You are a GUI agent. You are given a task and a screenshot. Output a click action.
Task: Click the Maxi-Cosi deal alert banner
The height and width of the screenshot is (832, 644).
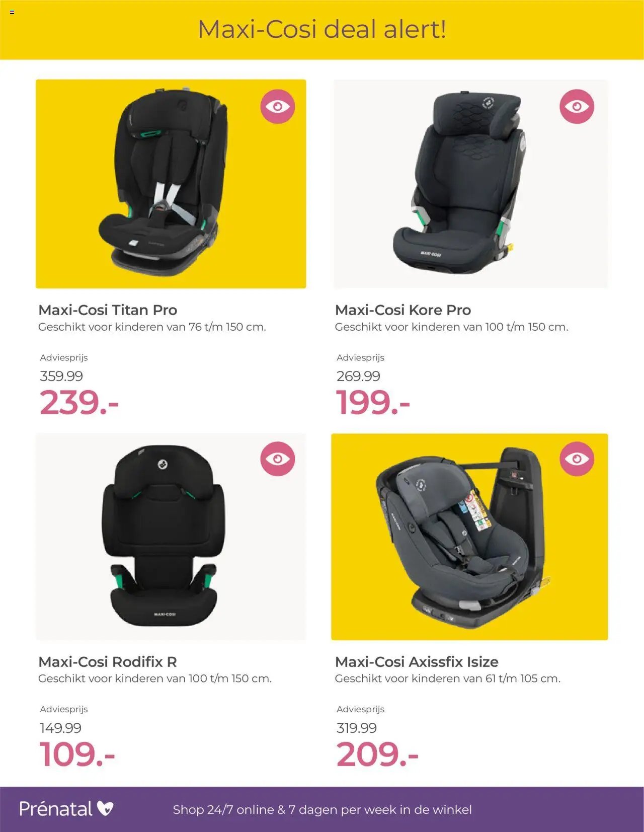[322, 29]
